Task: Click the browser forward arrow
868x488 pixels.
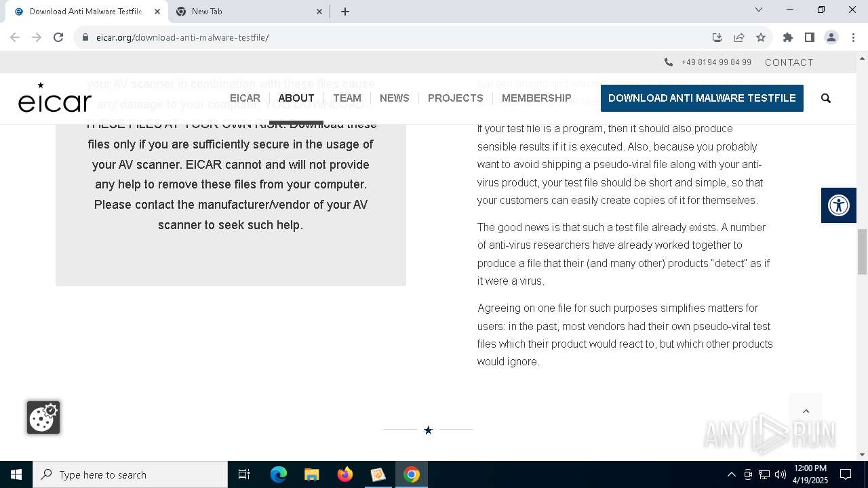Action: (37, 37)
